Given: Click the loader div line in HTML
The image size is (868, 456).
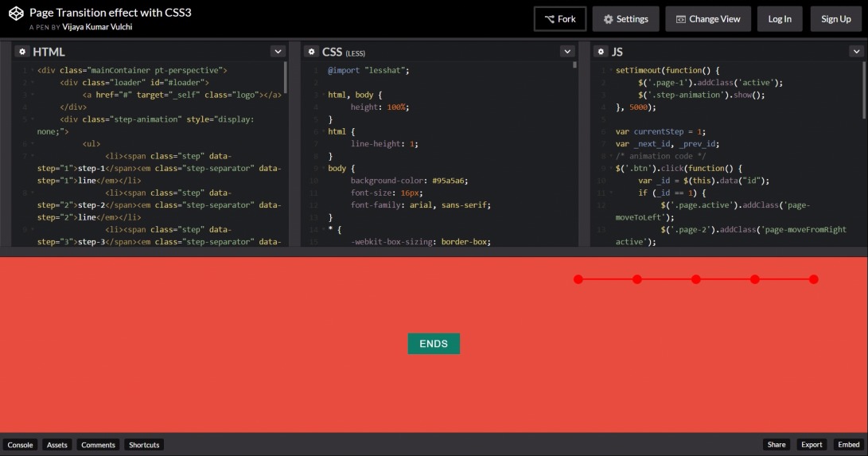Looking at the screenshot, I should (134, 83).
